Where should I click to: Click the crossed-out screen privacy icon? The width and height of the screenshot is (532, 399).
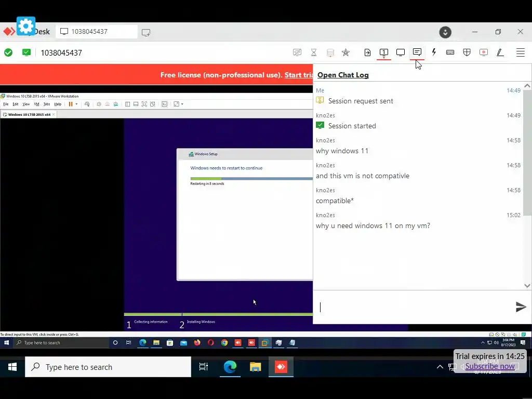tap(297, 52)
